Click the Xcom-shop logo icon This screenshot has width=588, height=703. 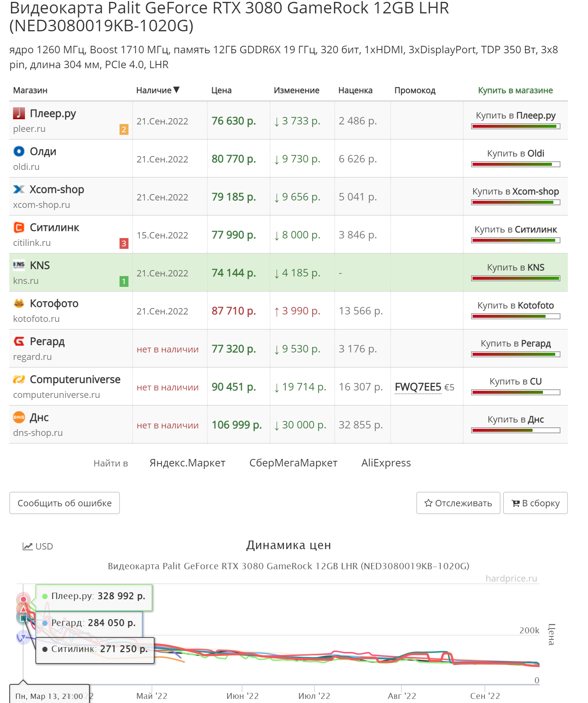click(x=19, y=189)
